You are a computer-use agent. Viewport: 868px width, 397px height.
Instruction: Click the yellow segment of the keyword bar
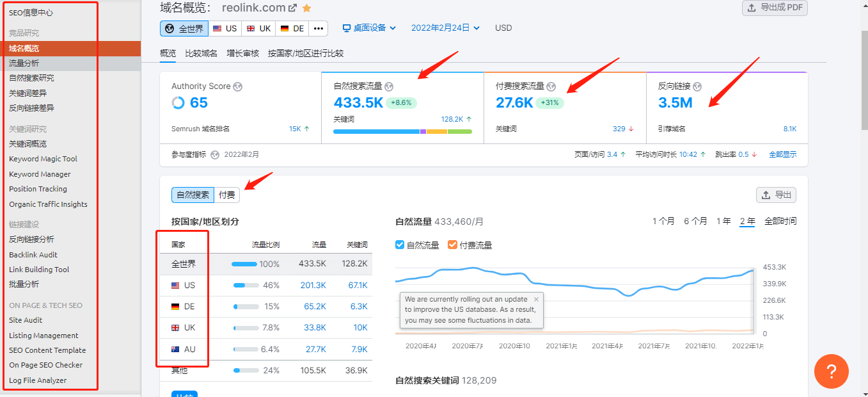(437, 131)
